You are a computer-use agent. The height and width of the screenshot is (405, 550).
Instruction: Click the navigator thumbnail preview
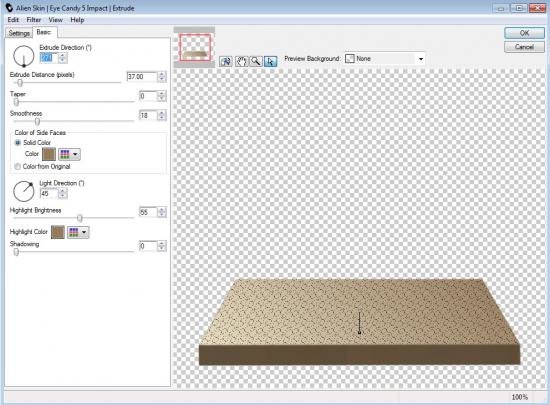point(195,48)
